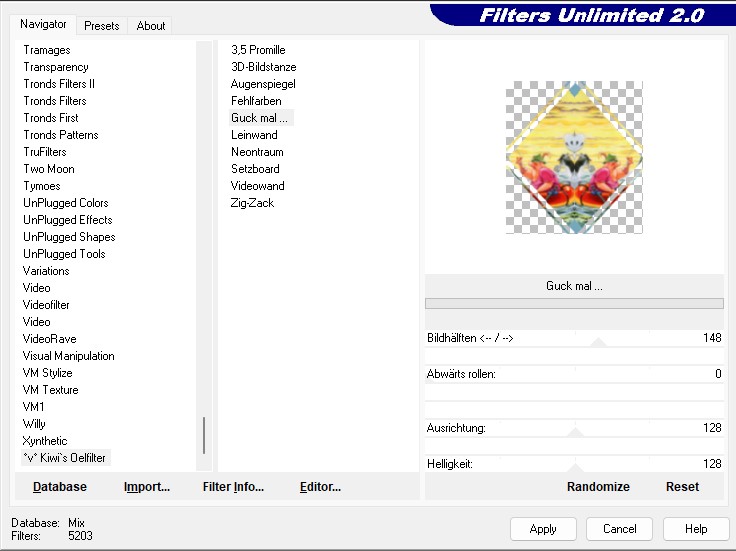Select the VM1 category
736x551 pixels.
point(33,407)
